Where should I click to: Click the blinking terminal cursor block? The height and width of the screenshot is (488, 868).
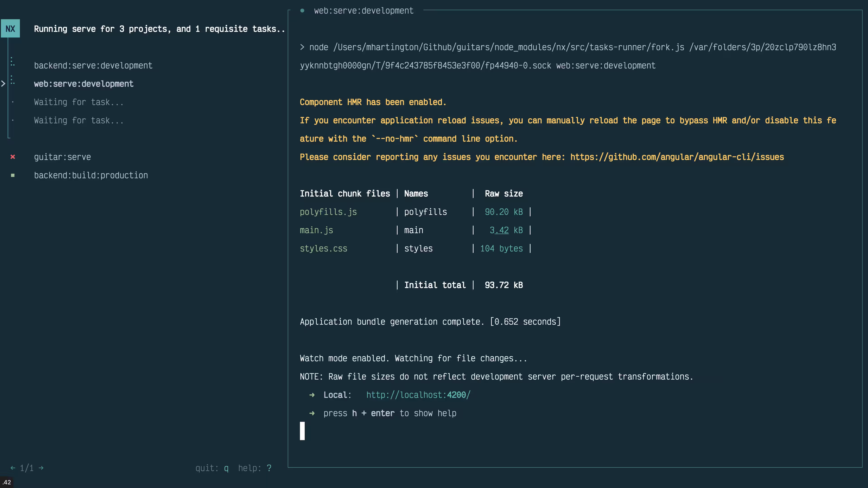pos(302,431)
